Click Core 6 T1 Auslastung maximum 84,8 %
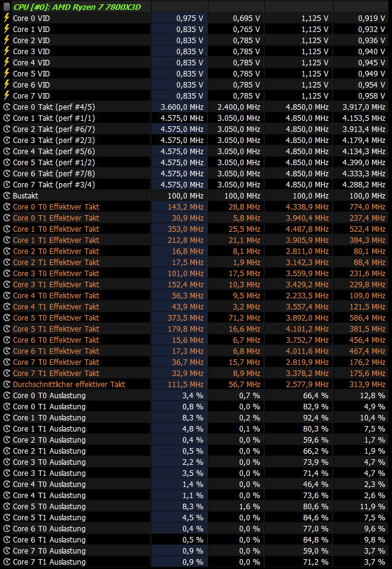Screen dimensions: 392x569 (x=316, y=540)
